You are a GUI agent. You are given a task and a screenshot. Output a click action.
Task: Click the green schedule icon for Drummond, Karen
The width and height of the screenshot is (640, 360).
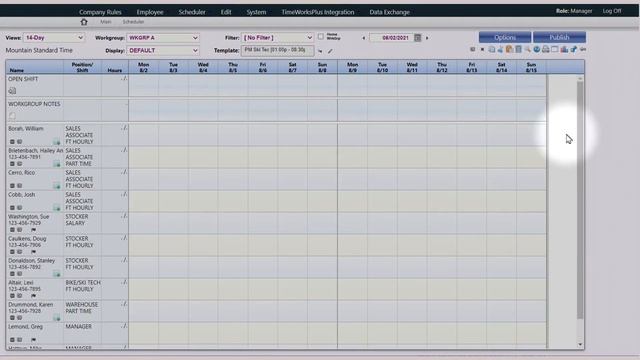(57, 318)
